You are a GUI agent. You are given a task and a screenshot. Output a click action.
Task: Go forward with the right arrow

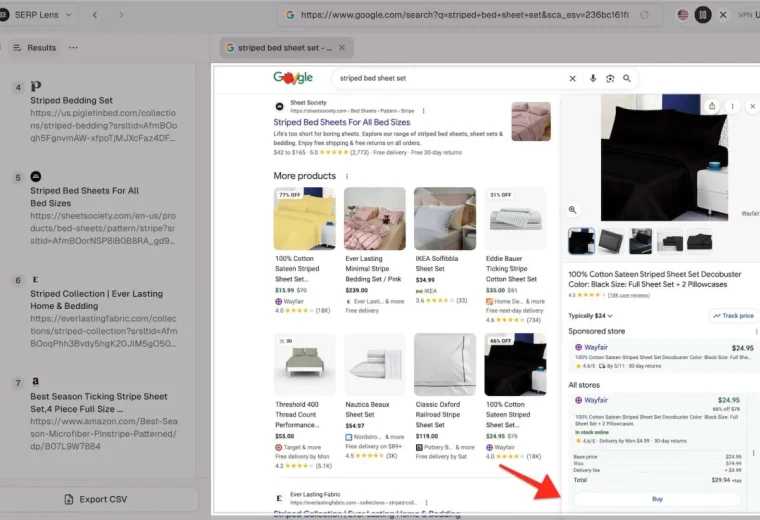coord(121,15)
